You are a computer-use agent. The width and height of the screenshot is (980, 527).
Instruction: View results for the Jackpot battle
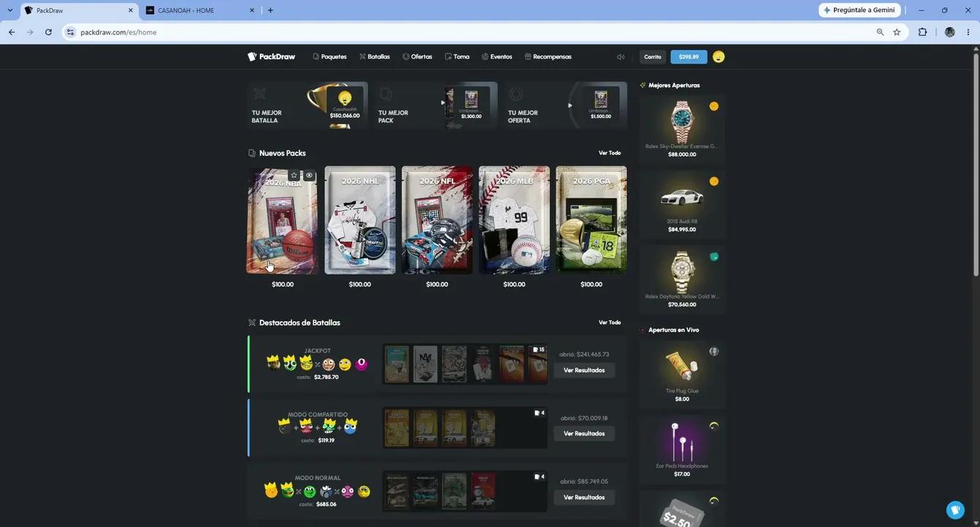[x=584, y=370]
